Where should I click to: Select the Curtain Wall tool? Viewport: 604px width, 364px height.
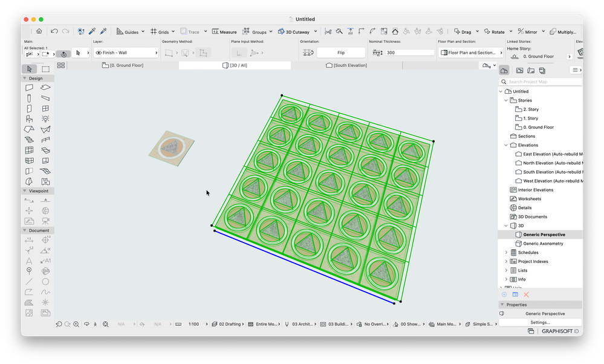[29, 150]
